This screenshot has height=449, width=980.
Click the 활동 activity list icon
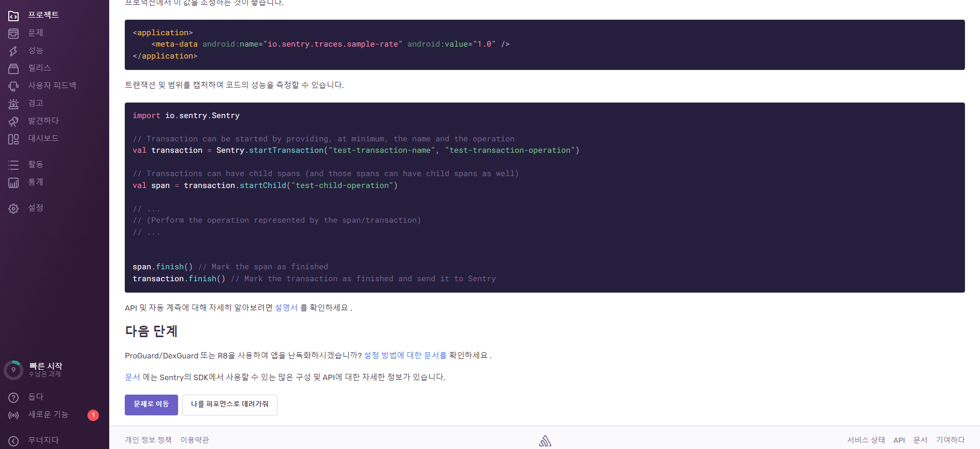[13, 165]
